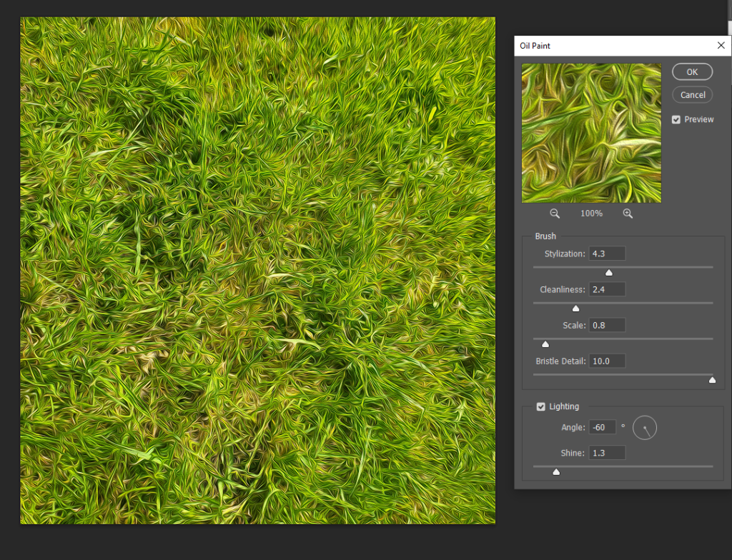
Task: Select the Bristle Detail value field
Action: (x=607, y=361)
